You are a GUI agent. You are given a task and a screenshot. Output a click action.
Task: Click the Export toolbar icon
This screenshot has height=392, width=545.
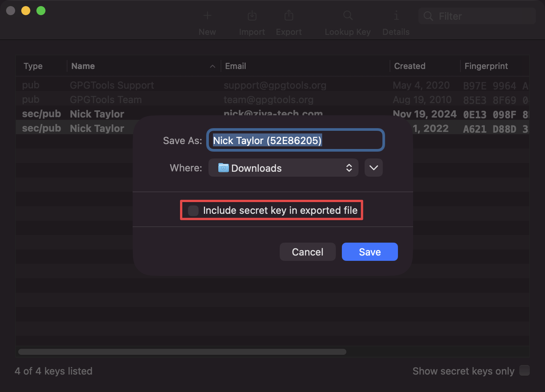289,16
